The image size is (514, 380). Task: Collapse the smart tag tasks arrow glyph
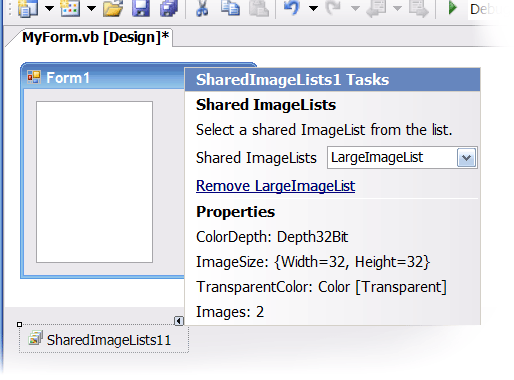(x=179, y=321)
